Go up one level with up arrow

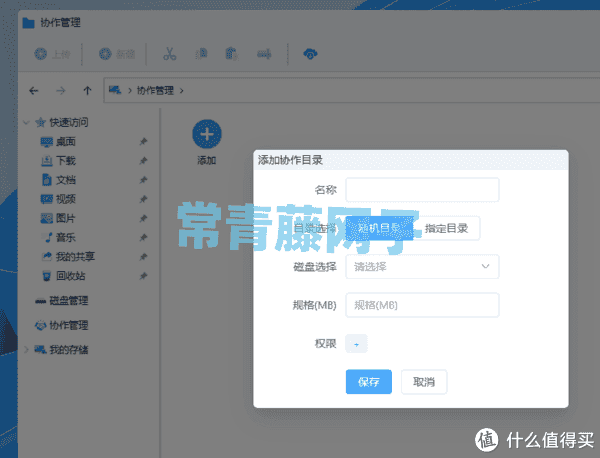[x=87, y=91]
